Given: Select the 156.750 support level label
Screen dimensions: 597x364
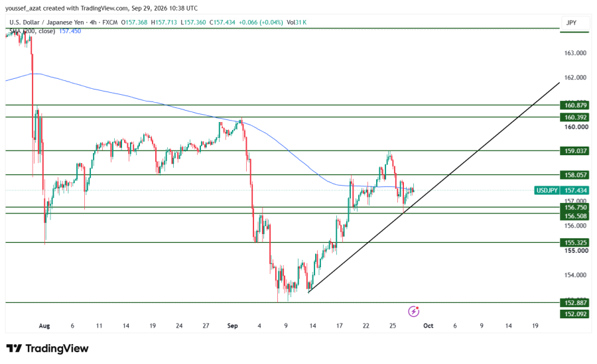Looking at the screenshot, I should pyautogui.click(x=574, y=208).
